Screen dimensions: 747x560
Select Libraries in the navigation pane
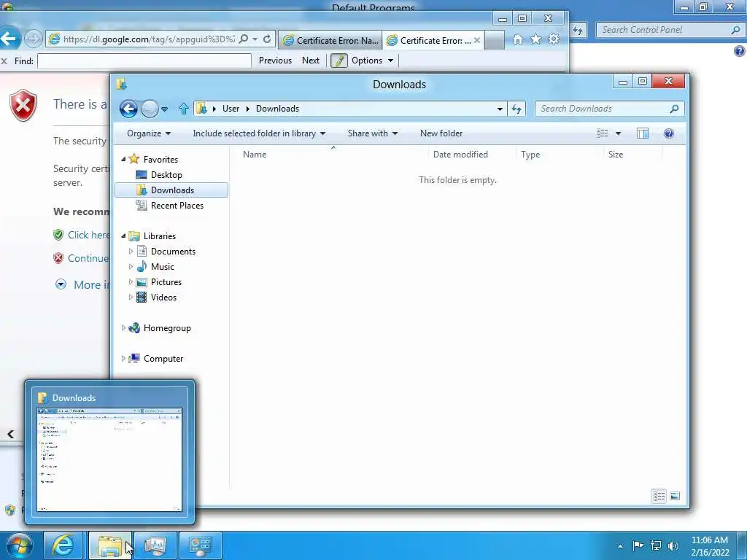click(x=160, y=236)
